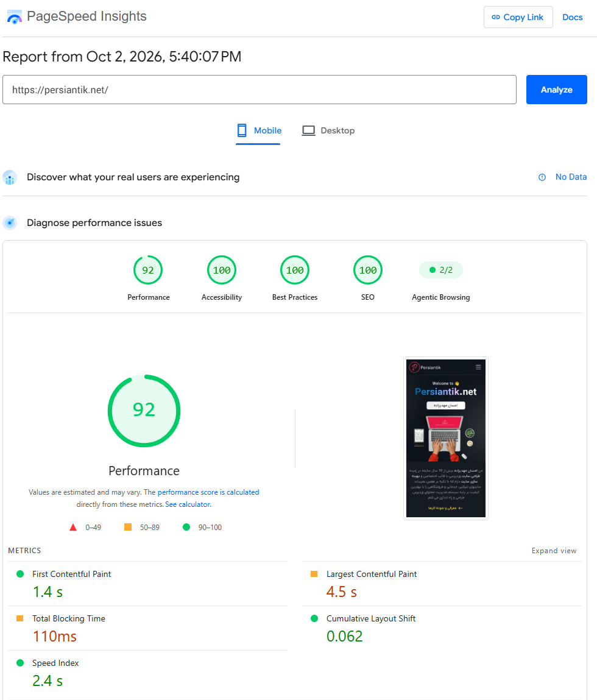
Task: Click the Diagnose performance issues icon
Action: pos(10,223)
